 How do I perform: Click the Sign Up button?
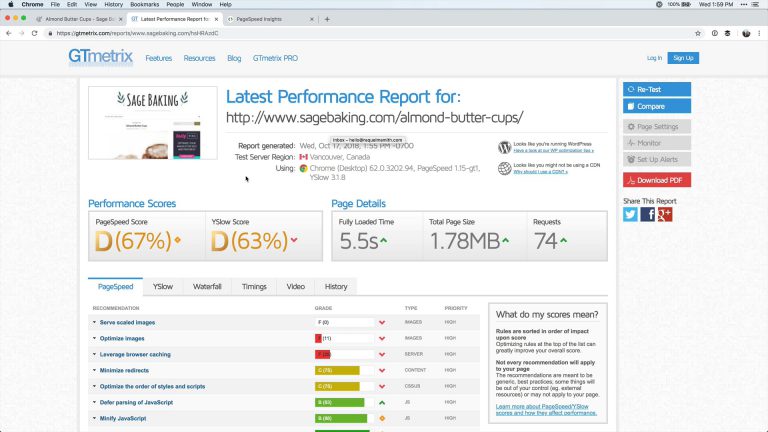click(683, 58)
